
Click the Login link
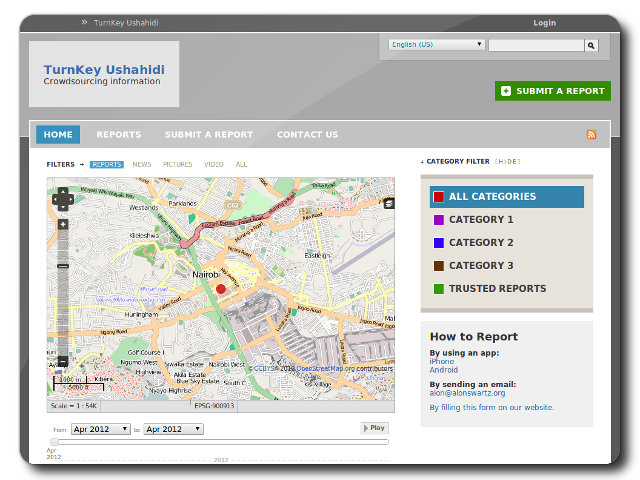pyautogui.click(x=544, y=23)
